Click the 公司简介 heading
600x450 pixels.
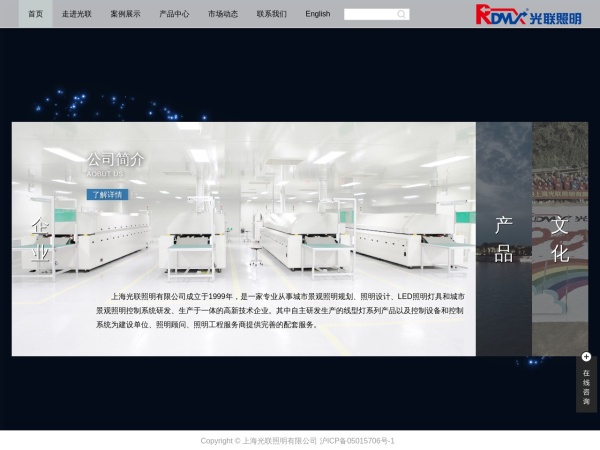[115, 159]
